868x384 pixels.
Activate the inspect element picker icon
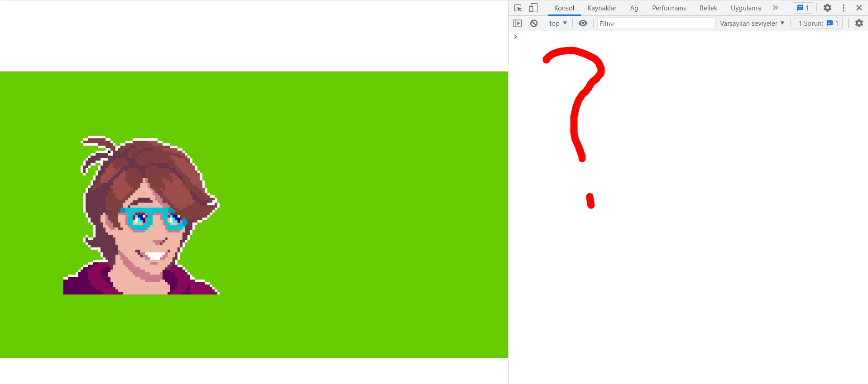point(518,8)
